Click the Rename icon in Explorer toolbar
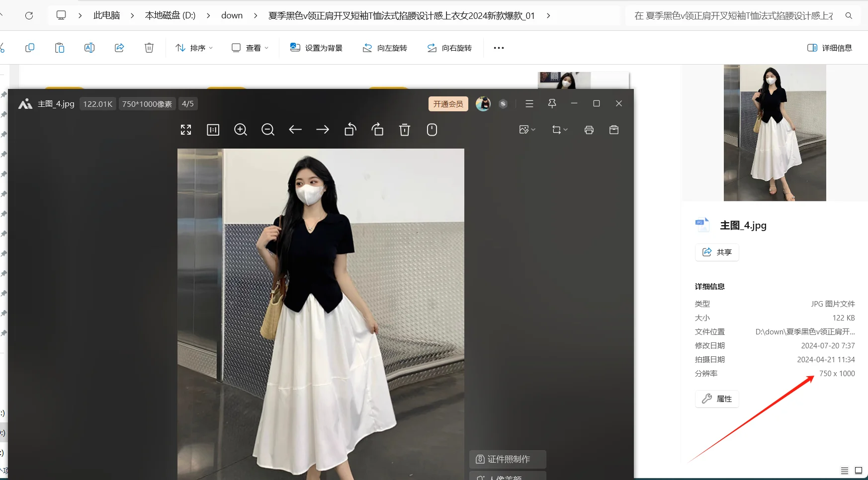Screen dimensions: 868x480 click(89, 47)
